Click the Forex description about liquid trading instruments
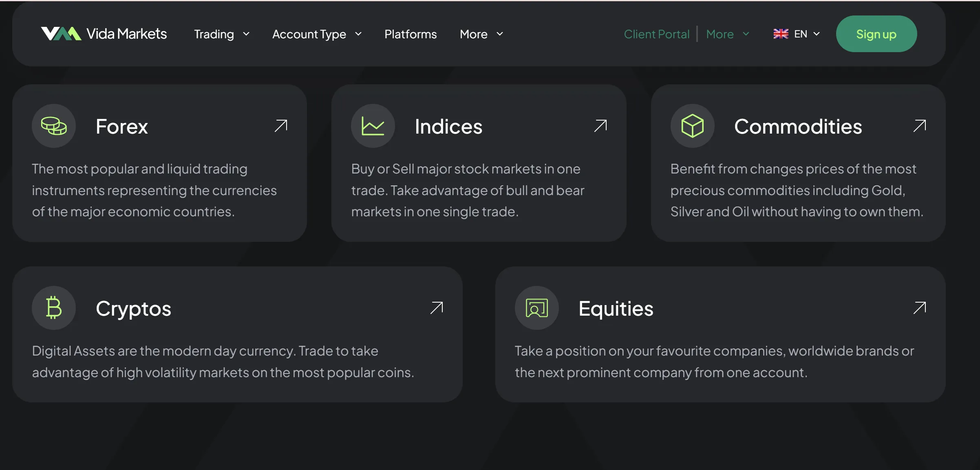The height and width of the screenshot is (470, 980). click(154, 190)
